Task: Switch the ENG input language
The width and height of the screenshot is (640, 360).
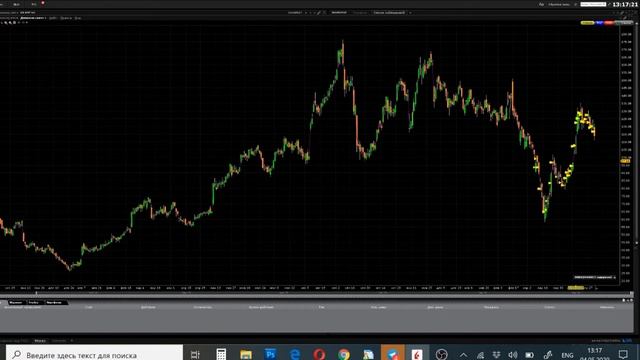Action: pos(567,355)
